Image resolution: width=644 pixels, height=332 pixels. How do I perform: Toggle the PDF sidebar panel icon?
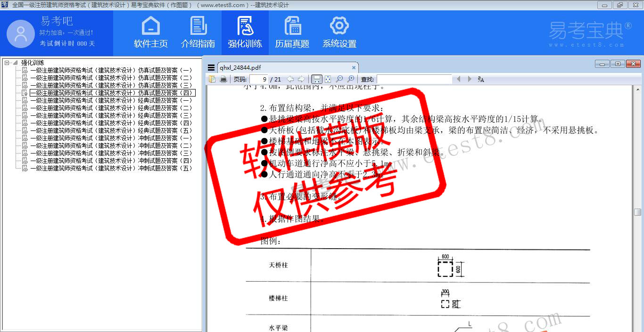(213, 79)
